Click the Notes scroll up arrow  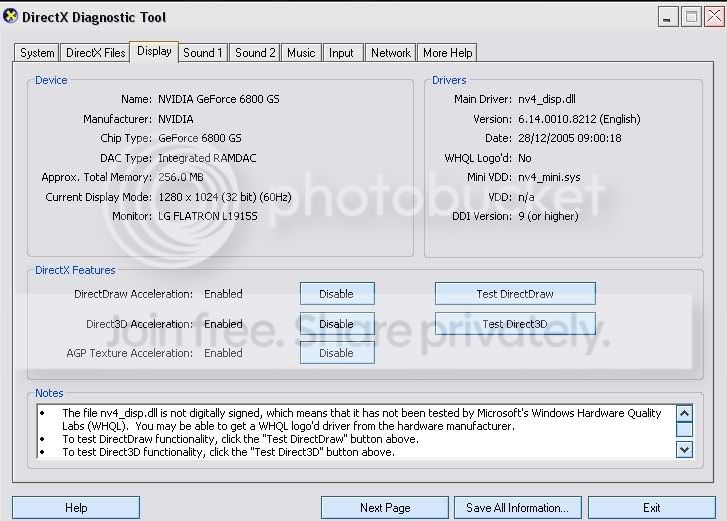[x=685, y=413]
